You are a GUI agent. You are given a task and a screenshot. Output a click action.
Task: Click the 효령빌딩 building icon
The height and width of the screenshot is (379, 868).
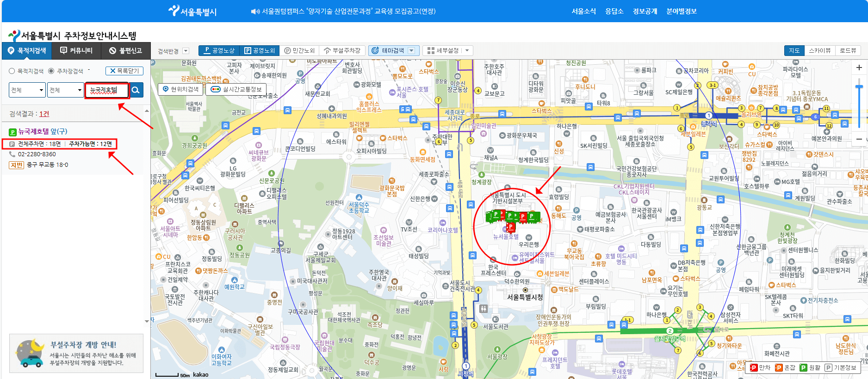[x=559, y=189]
